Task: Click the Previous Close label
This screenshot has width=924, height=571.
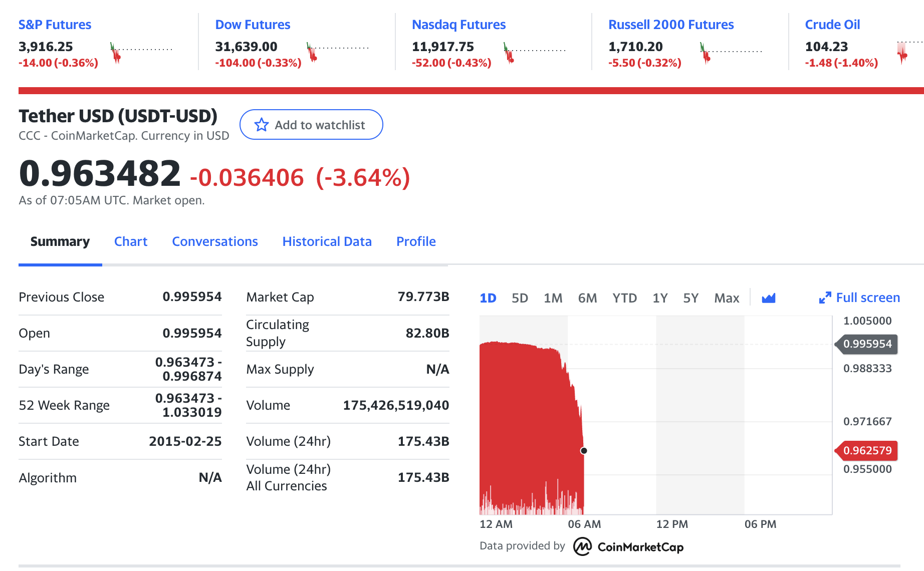Action: point(61,297)
